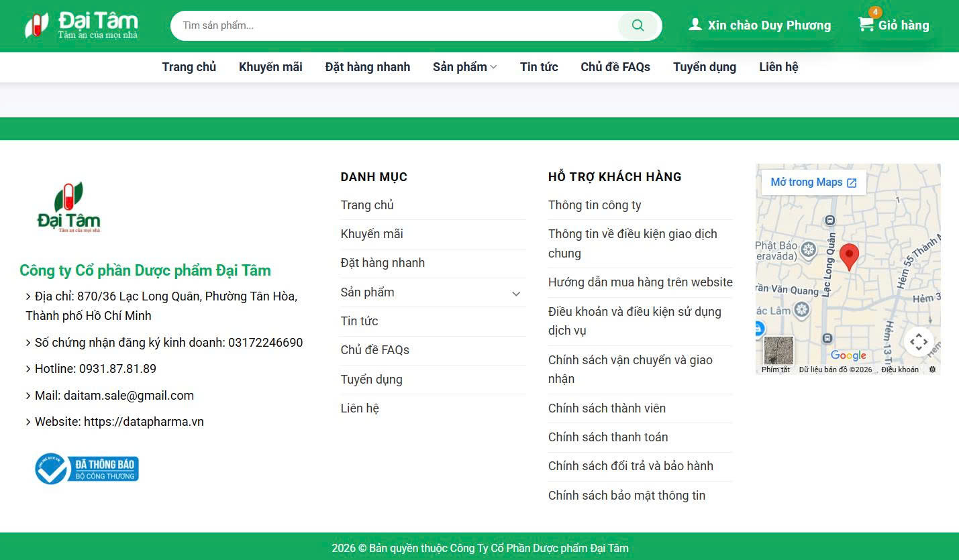Viewport: 959px width, 560px height.
Task: Click the Đại Tâm header logo
Action: 81,25
